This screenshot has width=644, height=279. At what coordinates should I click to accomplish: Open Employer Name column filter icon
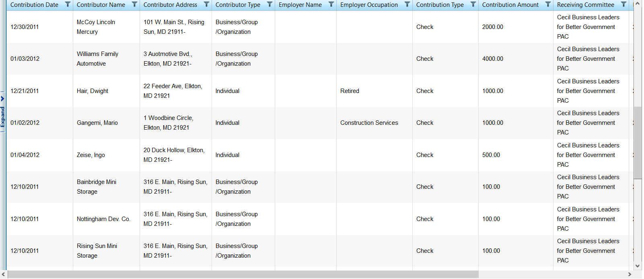coord(331,4)
